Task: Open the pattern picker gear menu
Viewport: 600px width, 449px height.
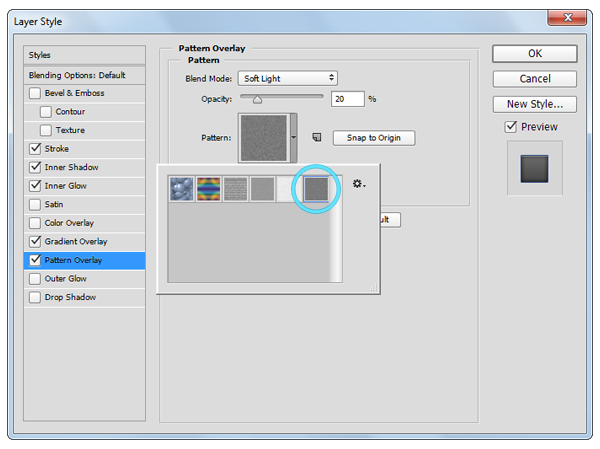Action: pos(358,185)
